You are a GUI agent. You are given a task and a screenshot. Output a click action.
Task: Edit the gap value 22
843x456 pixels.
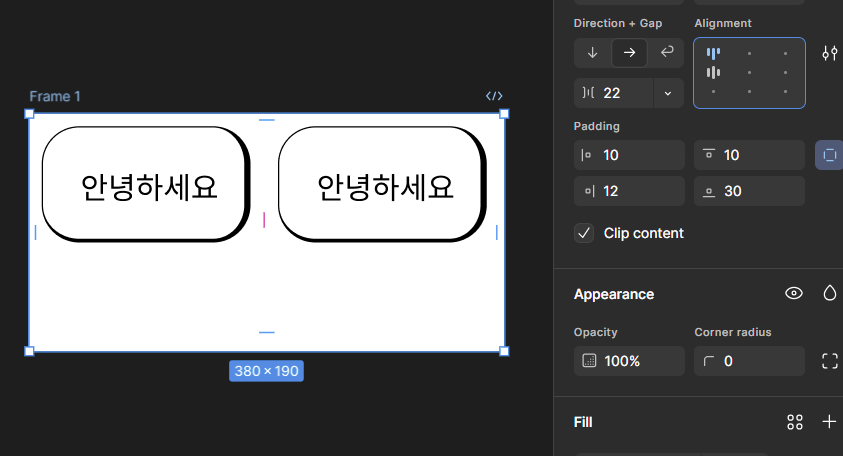(x=613, y=93)
